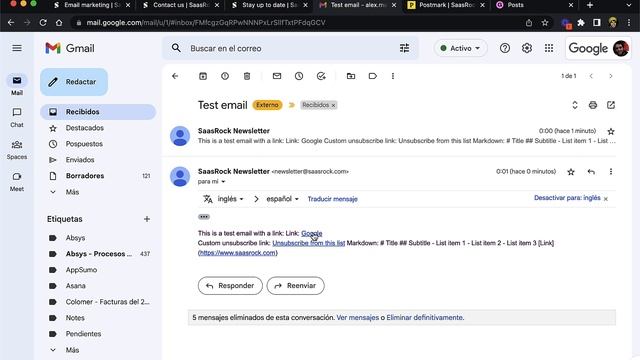
Task: Click Eliminar definitivamente link
Action: 425,318
